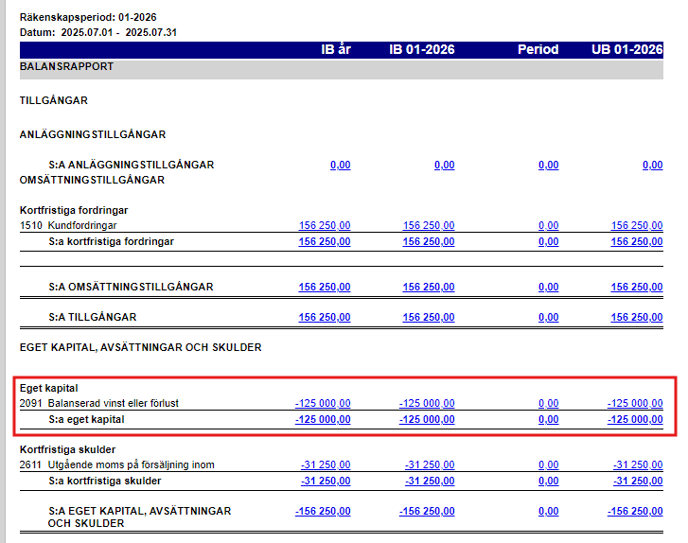Viewport: 688px width, 543px height.
Task: Open Period amount for S:A ANLÄGGNINGSTILLGÅNGAR
Action: click(x=548, y=165)
